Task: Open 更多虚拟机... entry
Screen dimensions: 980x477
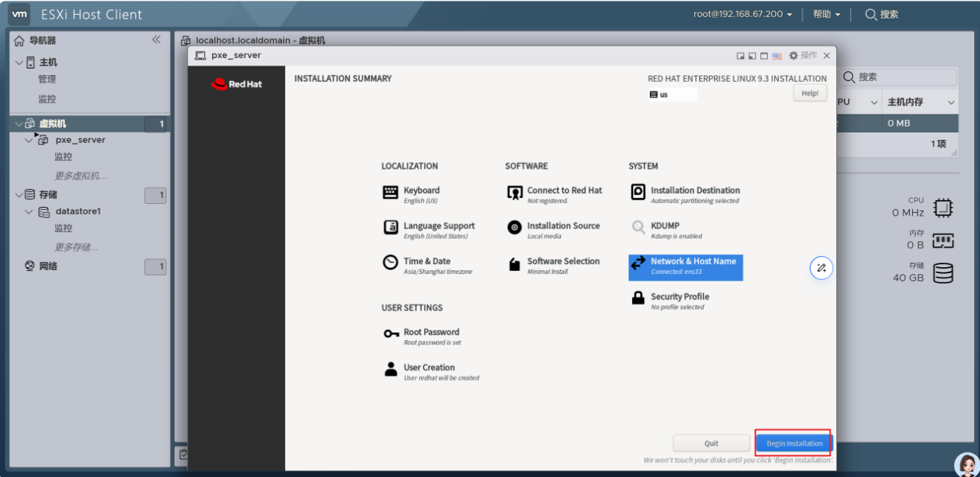Action: (x=80, y=176)
